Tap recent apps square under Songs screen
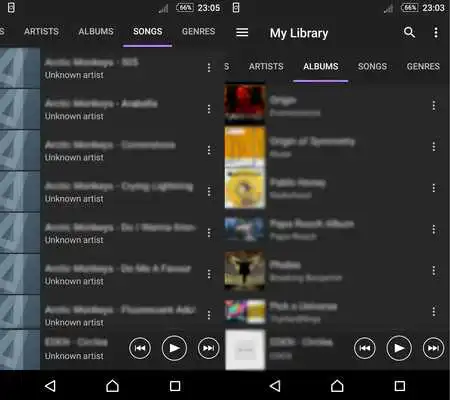Image resolution: width=450 pixels, height=400 pixels. tap(175, 386)
